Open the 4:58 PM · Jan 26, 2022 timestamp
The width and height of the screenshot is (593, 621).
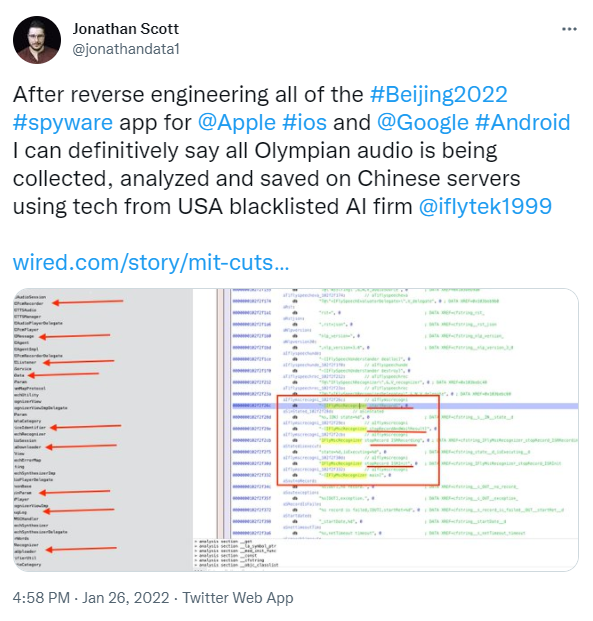91,598
